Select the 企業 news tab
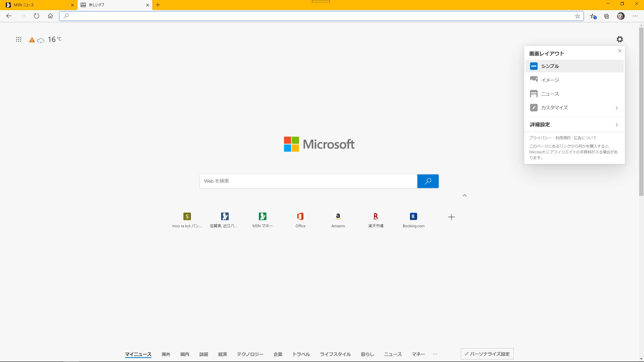 (278, 354)
